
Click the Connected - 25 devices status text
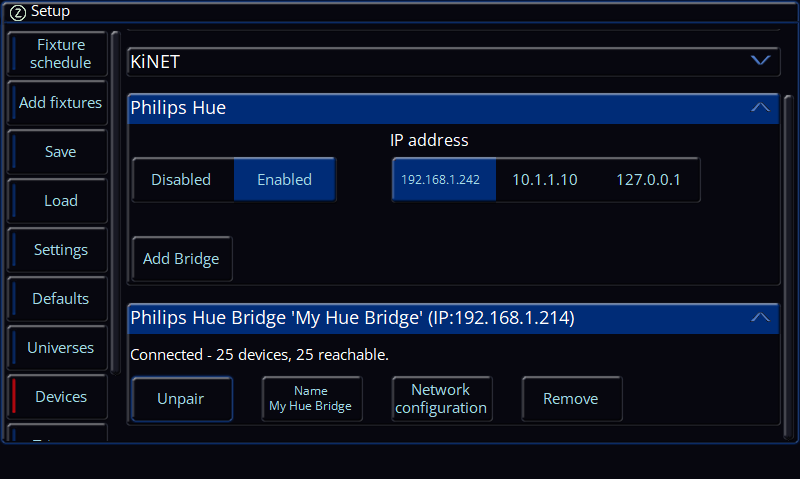tap(259, 355)
